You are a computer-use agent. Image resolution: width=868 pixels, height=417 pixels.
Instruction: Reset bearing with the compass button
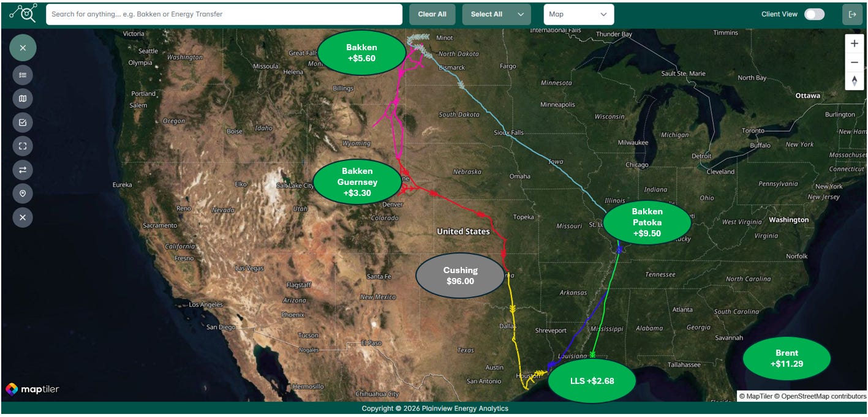[854, 81]
